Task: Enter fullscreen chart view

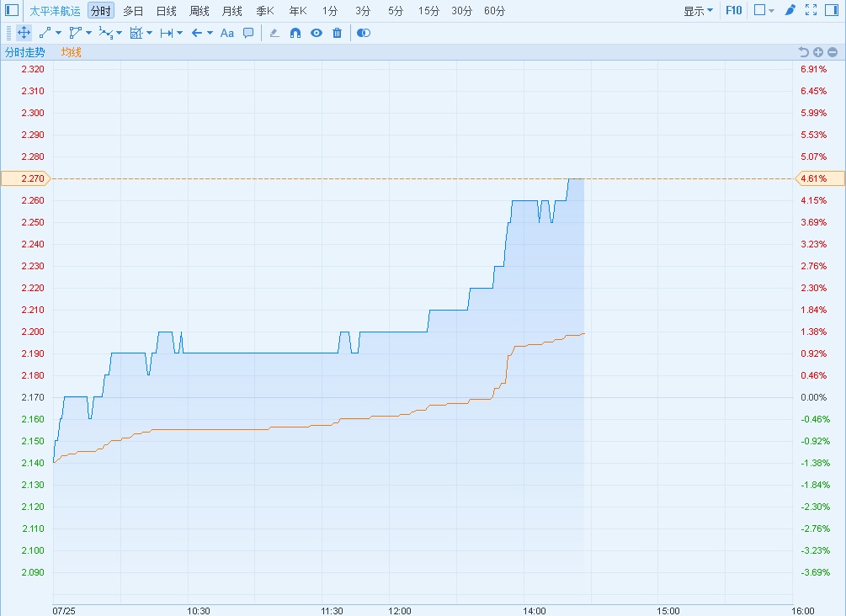Action: [811, 11]
